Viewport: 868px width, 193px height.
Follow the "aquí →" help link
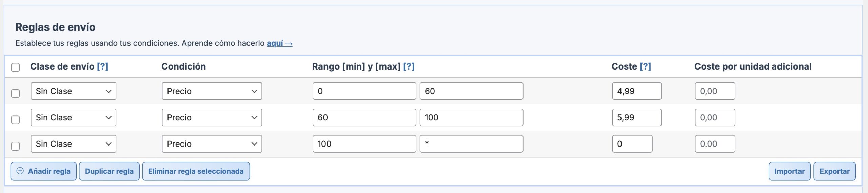click(279, 43)
